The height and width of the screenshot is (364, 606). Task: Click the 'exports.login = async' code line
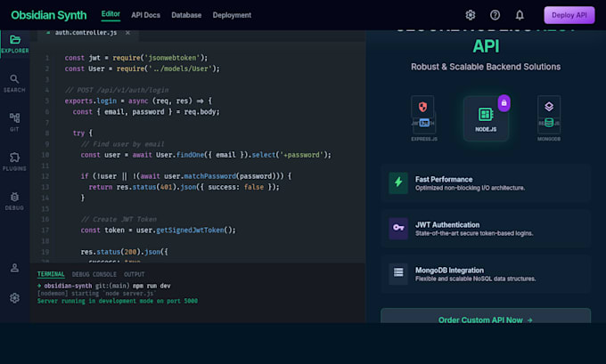click(138, 101)
